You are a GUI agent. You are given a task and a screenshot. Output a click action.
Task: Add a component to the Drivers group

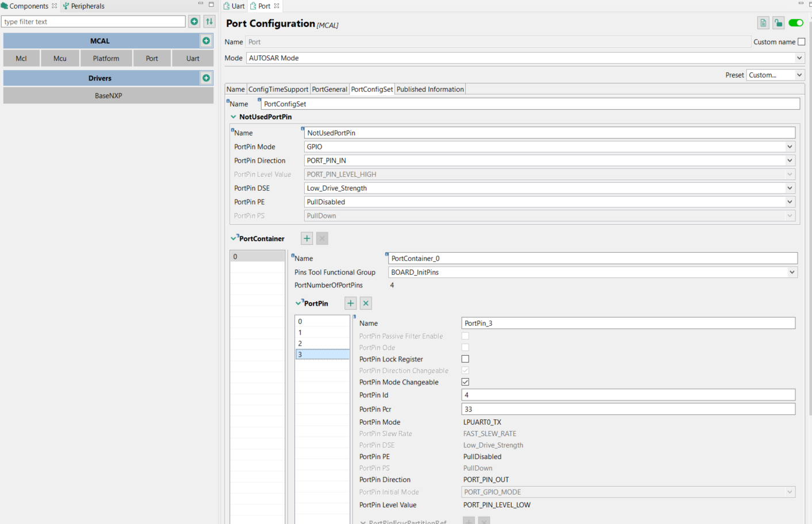[206, 78]
